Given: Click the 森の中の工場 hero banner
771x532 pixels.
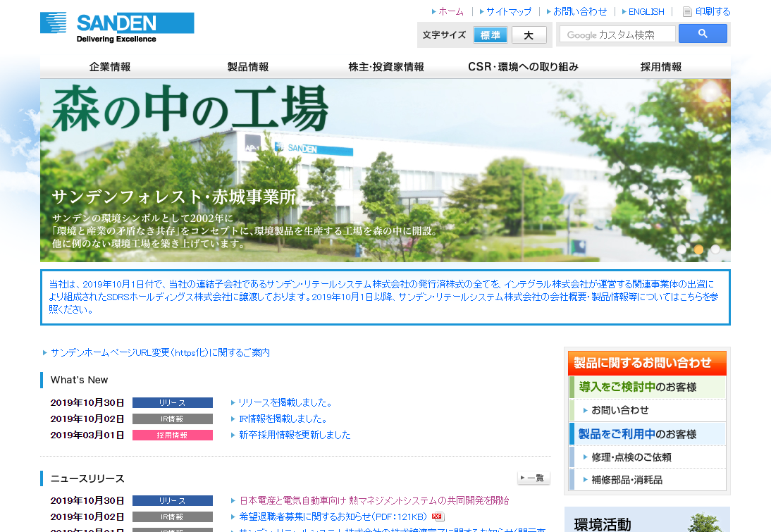Looking at the screenshot, I should point(385,170).
